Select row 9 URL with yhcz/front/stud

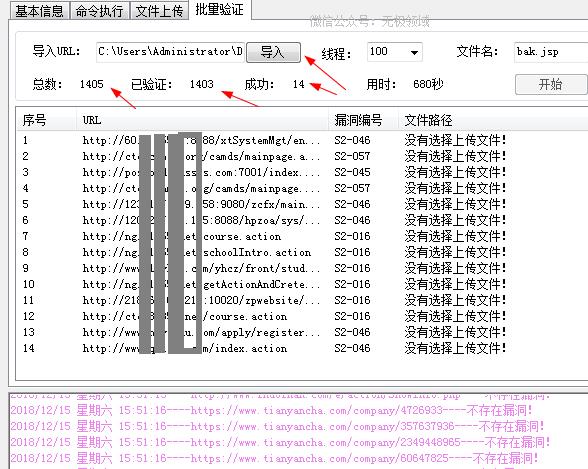click(x=201, y=268)
